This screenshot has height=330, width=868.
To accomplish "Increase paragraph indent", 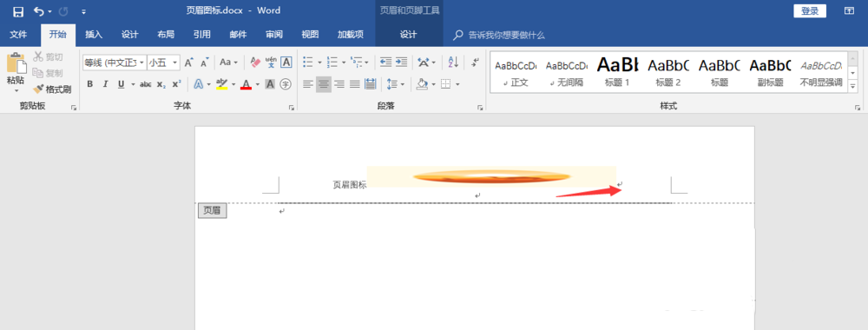I will point(401,62).
